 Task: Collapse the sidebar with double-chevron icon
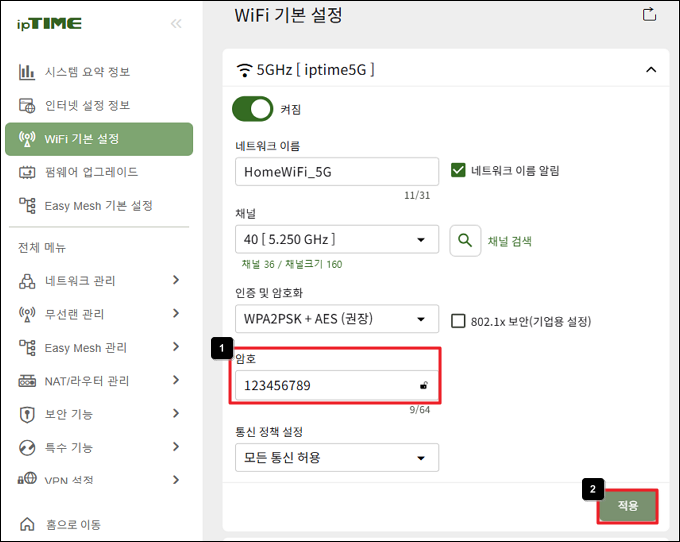tap(176, 23)
